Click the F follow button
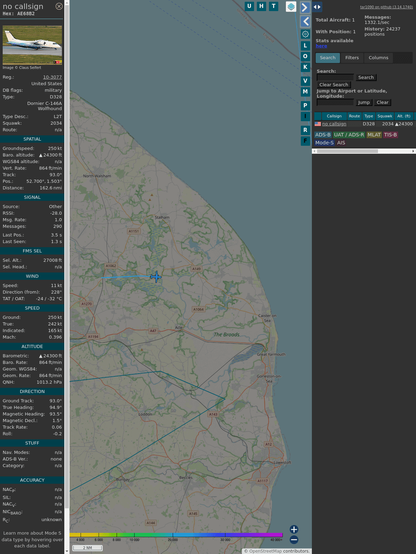Screen dimensions: 416x554 [x=305, y=141]
